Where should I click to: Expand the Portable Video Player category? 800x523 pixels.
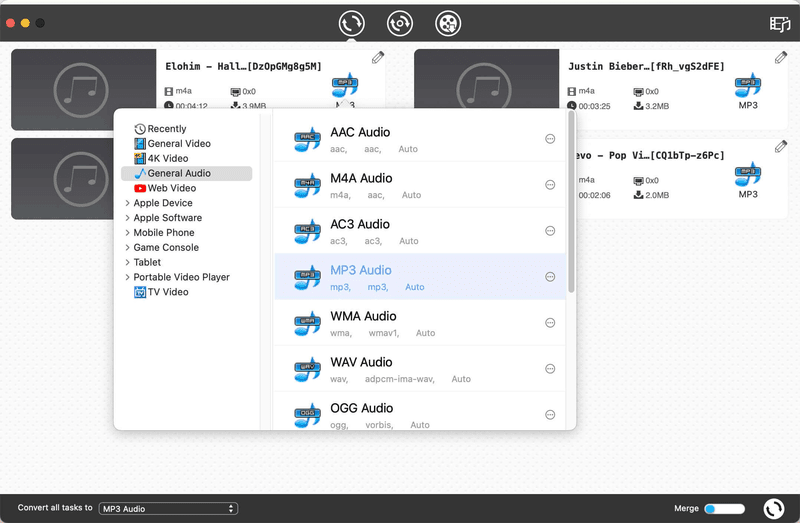(x=127, y=277)
